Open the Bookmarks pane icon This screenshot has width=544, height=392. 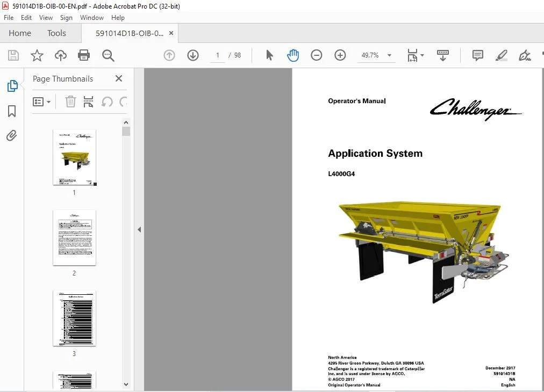(12, 111)
